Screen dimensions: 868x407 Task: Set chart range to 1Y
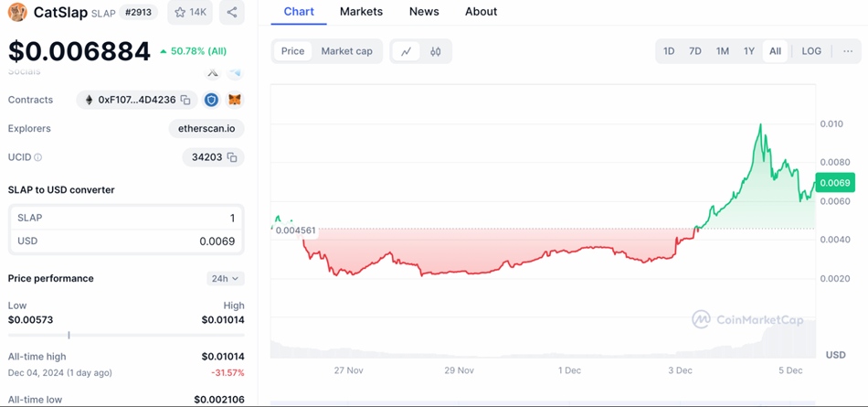749,51
